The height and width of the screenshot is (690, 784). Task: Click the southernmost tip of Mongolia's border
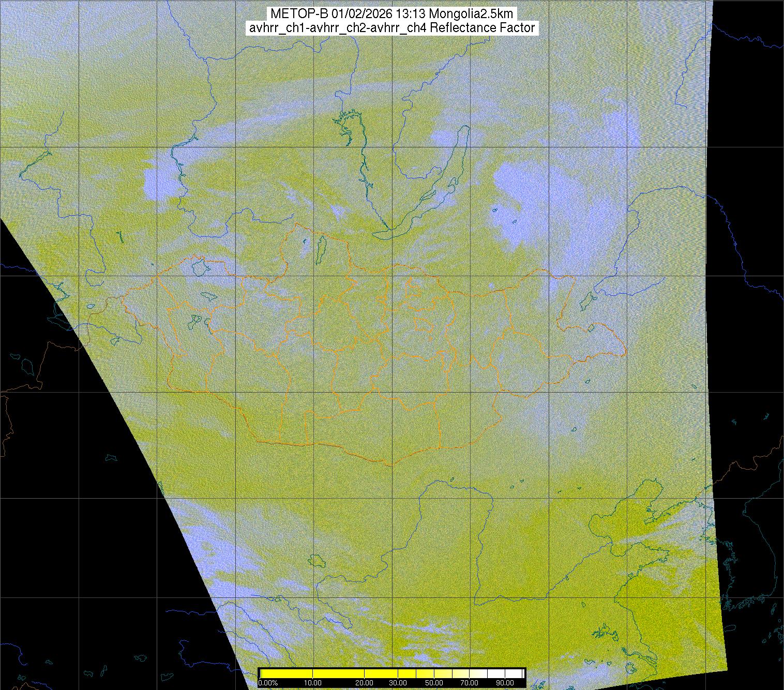(391, 465)
